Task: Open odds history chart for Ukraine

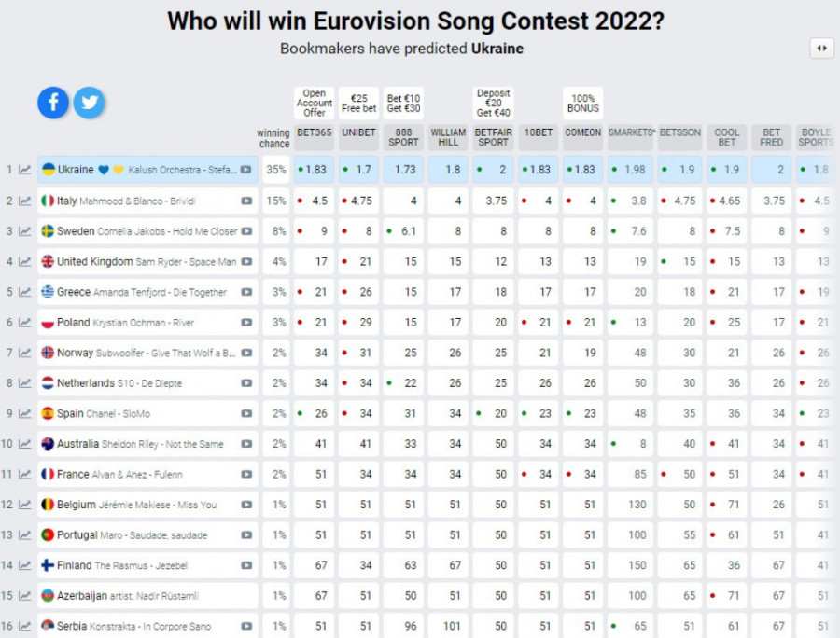Action: click(25, 170)
